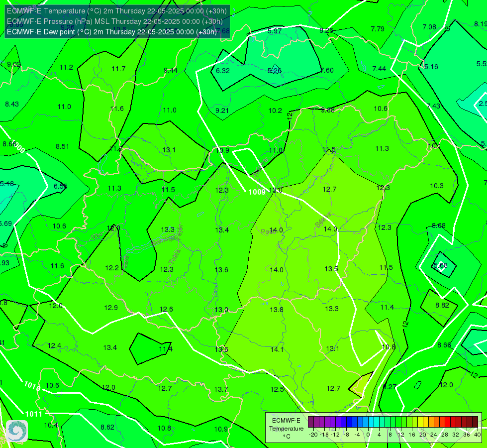Click the swirl weather logo icon
The image size is (487, 448).
(x=17, y=431)
